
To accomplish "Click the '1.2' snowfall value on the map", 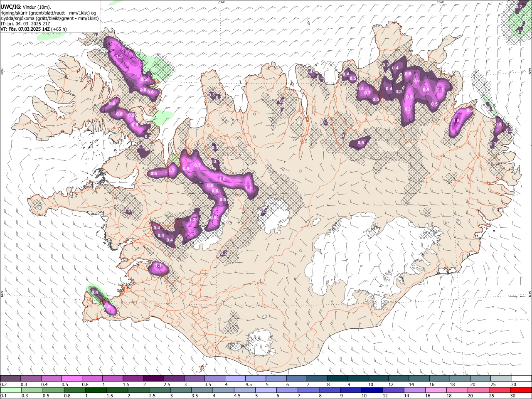I will coord(192,219).
